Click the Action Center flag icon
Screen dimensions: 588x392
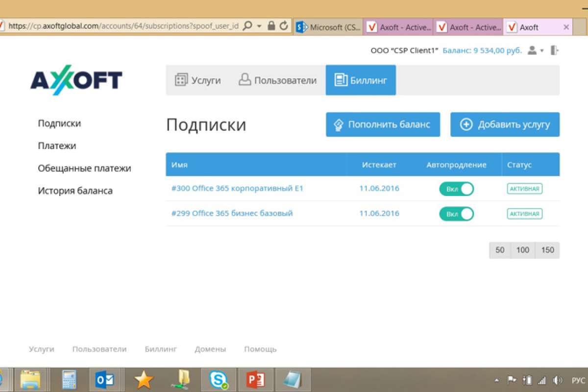click(512, 380)
